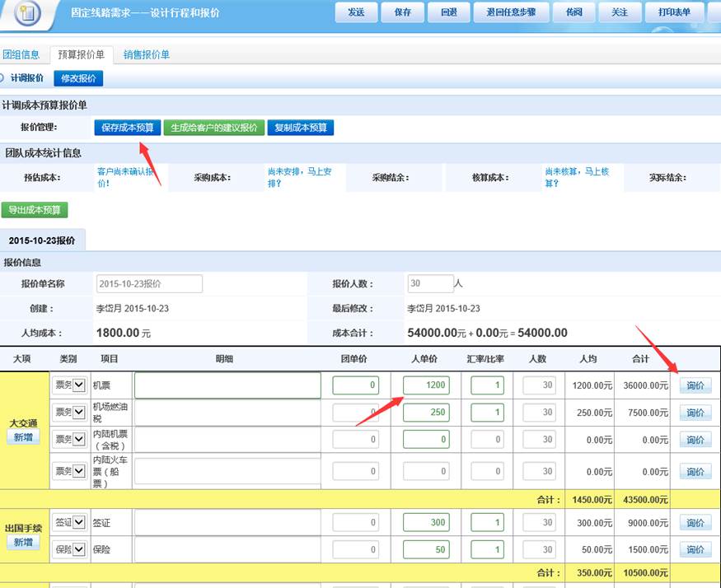Click the 保存成本预算 button

click(x=128, y=128)
